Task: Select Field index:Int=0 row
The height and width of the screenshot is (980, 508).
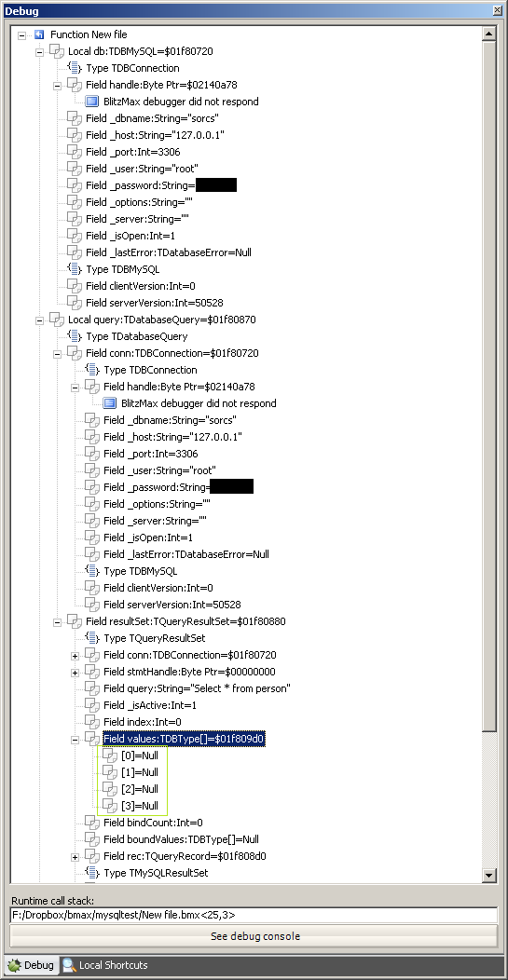Action: click(x=142, y=723)
